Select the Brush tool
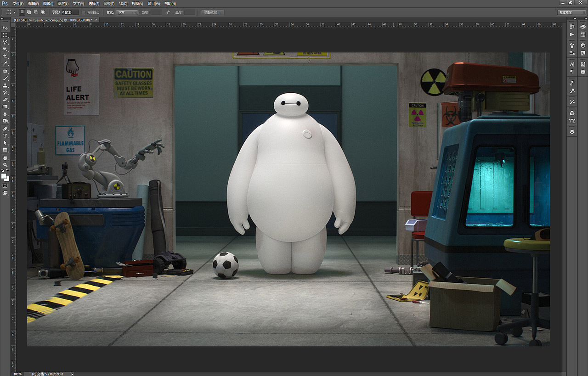 [x=6, y=79]
